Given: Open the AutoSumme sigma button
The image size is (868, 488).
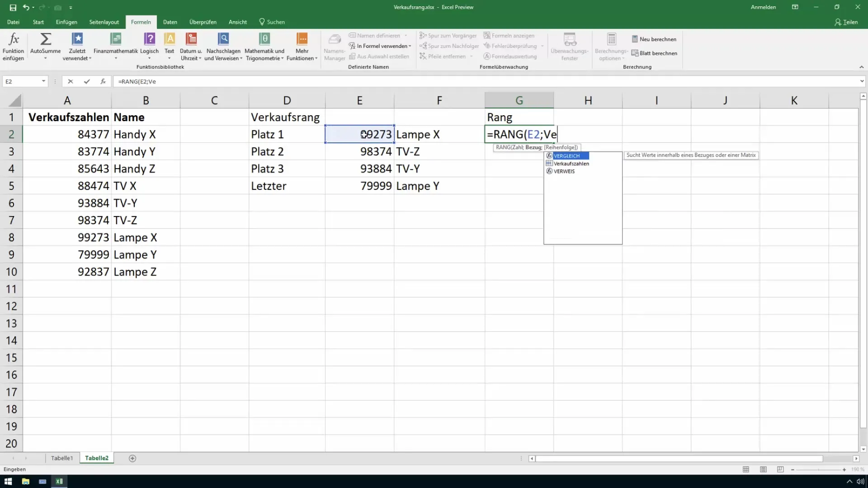Looking at the screenshot, I should pyautogui.click(x=45, y=47).
